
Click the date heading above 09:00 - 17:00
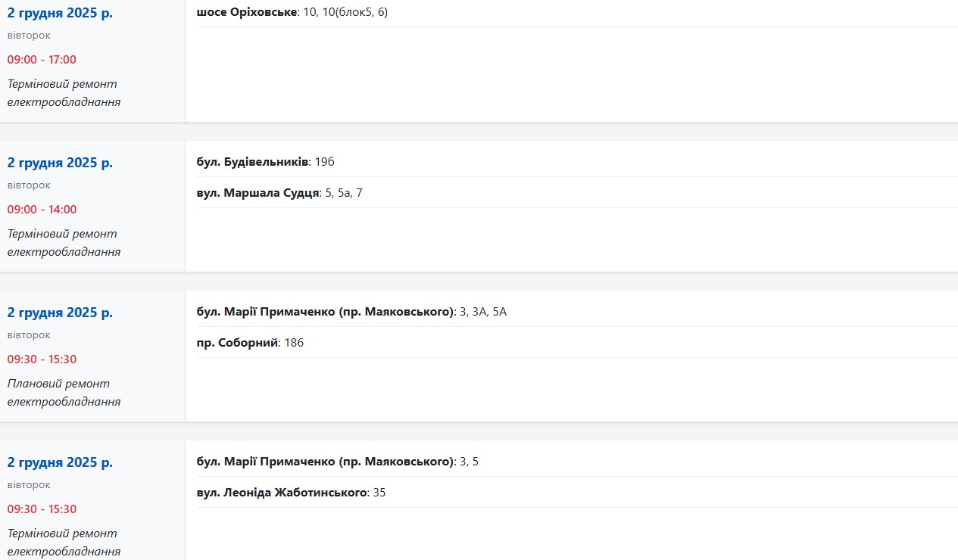(60, 13)
